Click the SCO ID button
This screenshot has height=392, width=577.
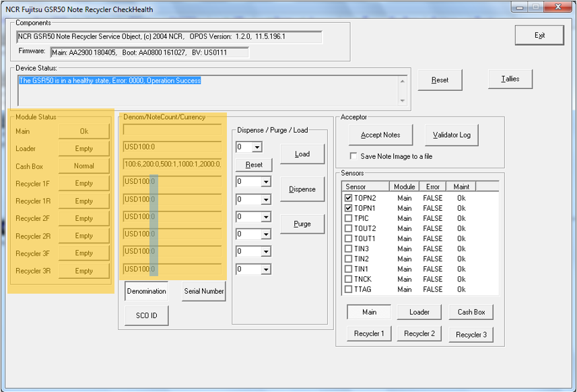click(147, 315)
